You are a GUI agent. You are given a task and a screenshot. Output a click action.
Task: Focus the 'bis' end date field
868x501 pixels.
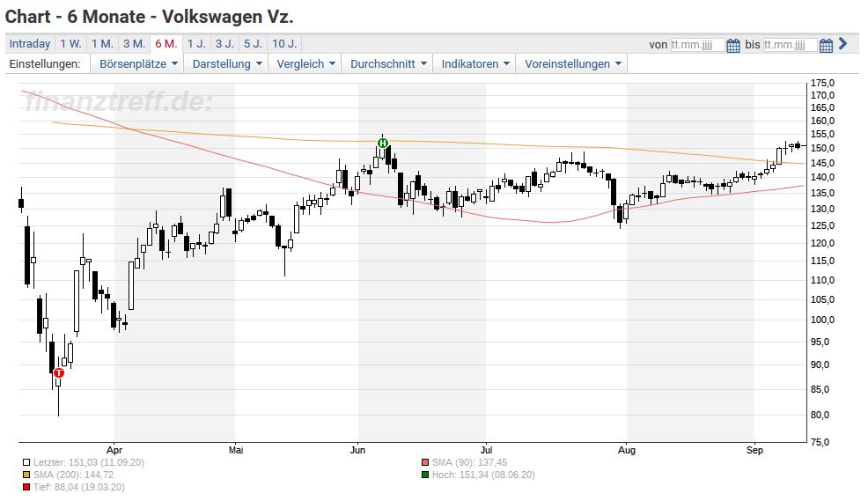click(790, 45)
